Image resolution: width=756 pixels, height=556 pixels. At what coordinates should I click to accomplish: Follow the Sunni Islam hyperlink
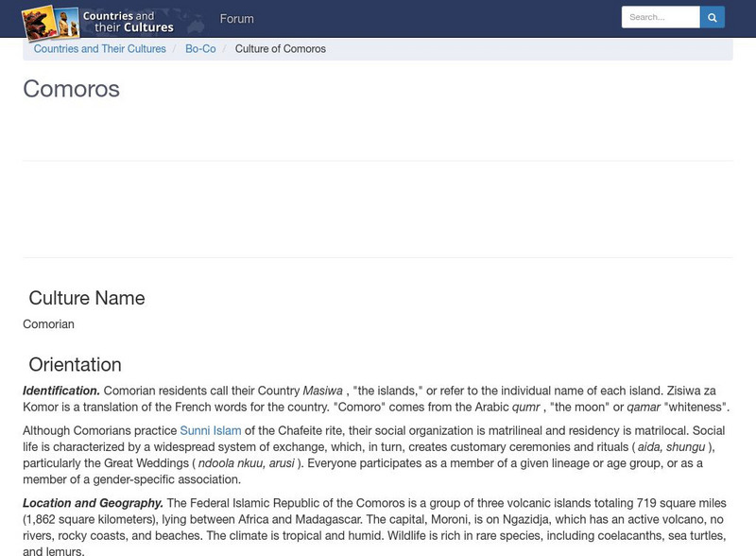pos(211,431)
